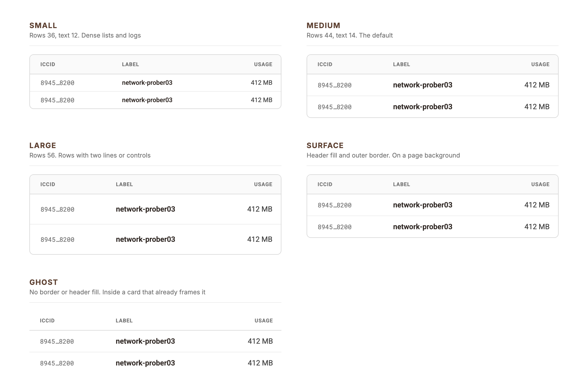Select first-row 8945…8200 cell in the Small table

click(57, 83)
